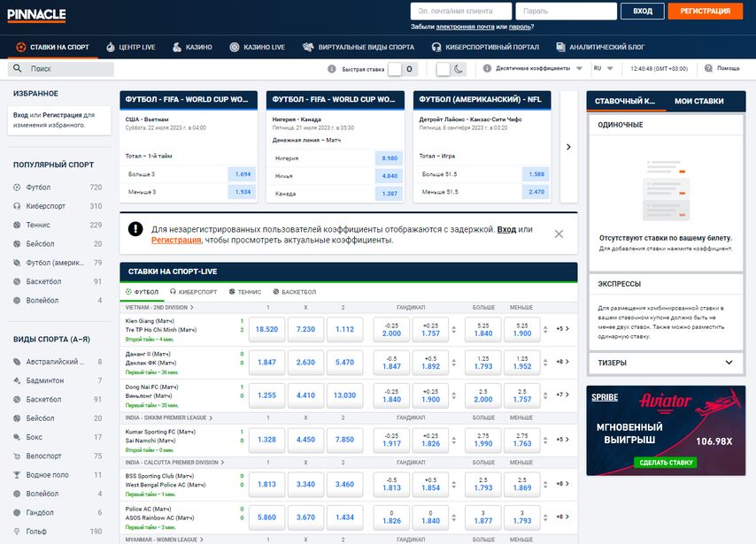This screenshot has width=756, height=544.
Task: Click the basketball icon in popular sports
Action: (17, 281)
